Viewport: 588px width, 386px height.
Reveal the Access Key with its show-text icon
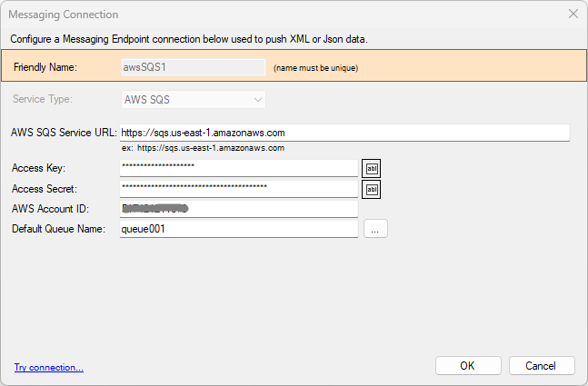371,169
